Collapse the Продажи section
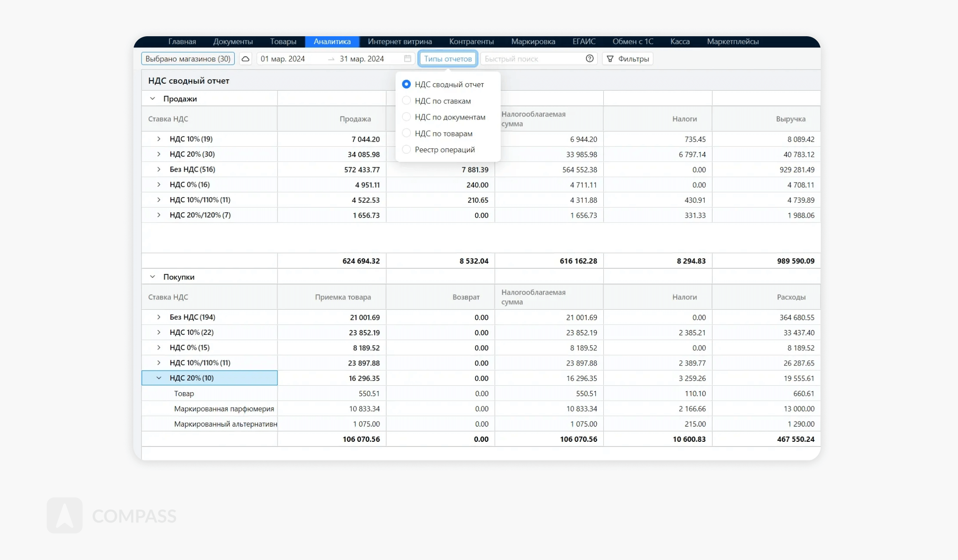The height and width of the screenshot is (560, 958). (x=152, y=99)
